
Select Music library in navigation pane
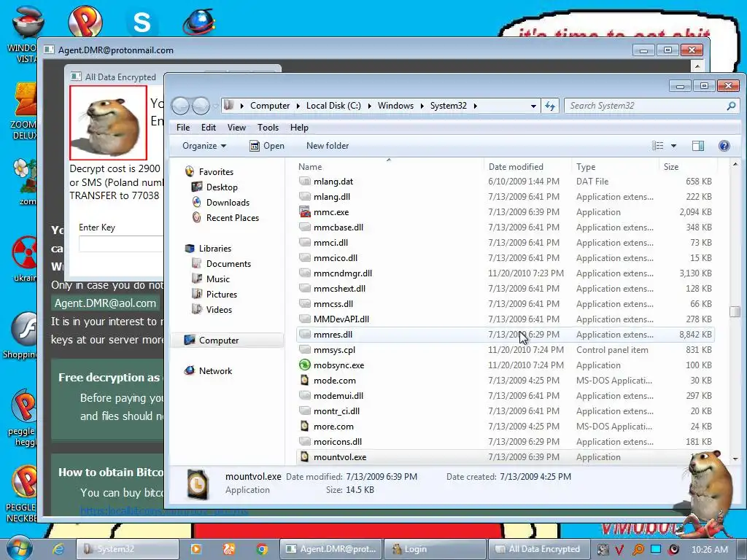click(x=217, y=279)
